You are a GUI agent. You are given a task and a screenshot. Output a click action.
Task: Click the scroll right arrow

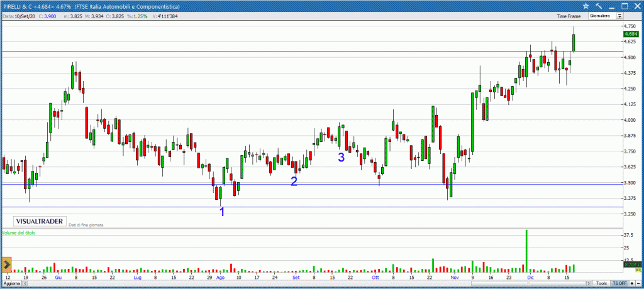coord(589,284)
